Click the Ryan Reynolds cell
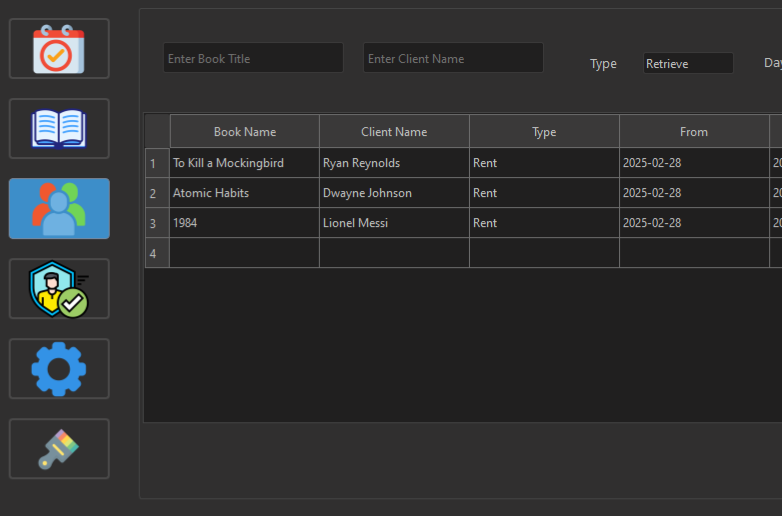Screen dimensions: 782x516 pos(394,163)
